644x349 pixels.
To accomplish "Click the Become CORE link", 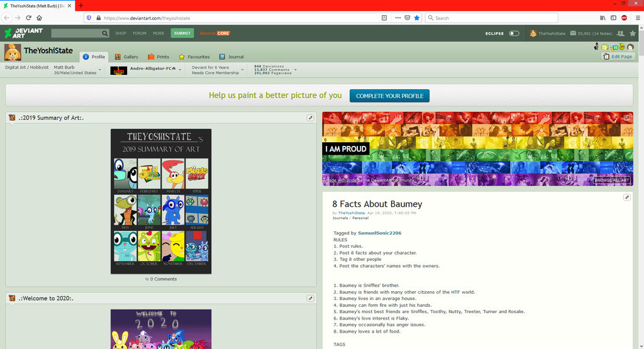I will point(215,33).
